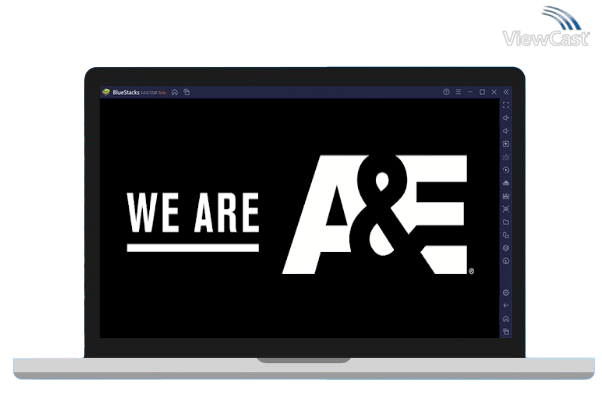Click the A&E logo on the splash screen
Viewport: 602px width, 414px height.
coord(378,214)
